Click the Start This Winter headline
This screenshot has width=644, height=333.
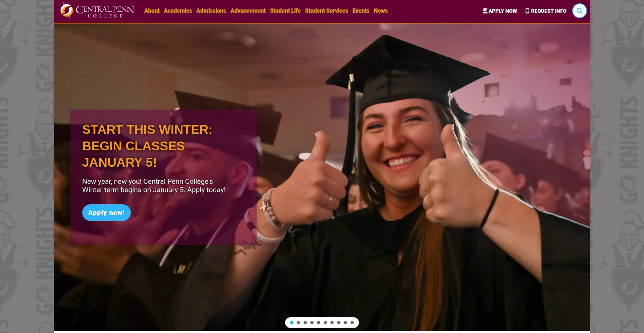tap(147, 146)
